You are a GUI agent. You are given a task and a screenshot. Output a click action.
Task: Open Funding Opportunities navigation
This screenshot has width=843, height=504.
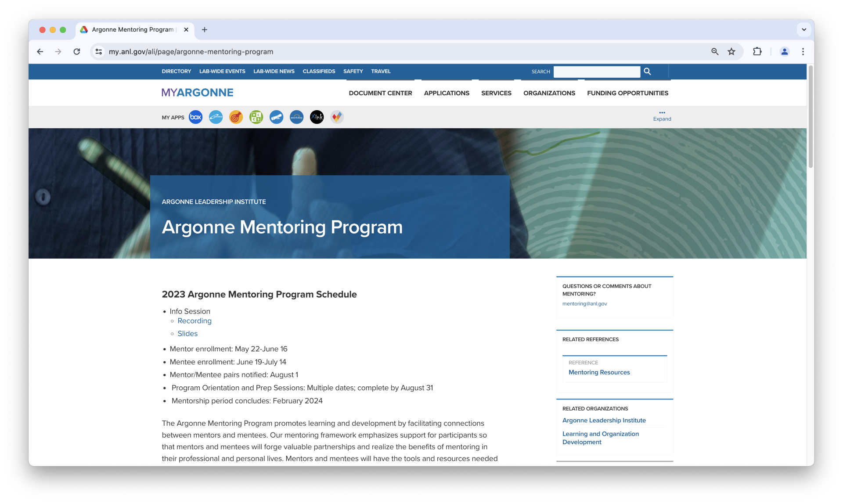(627, 93)
